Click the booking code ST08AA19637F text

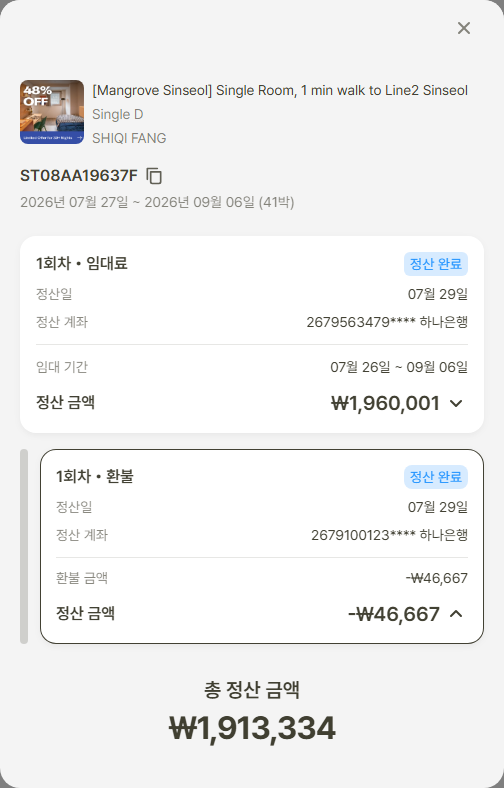[x=79, y=176]
